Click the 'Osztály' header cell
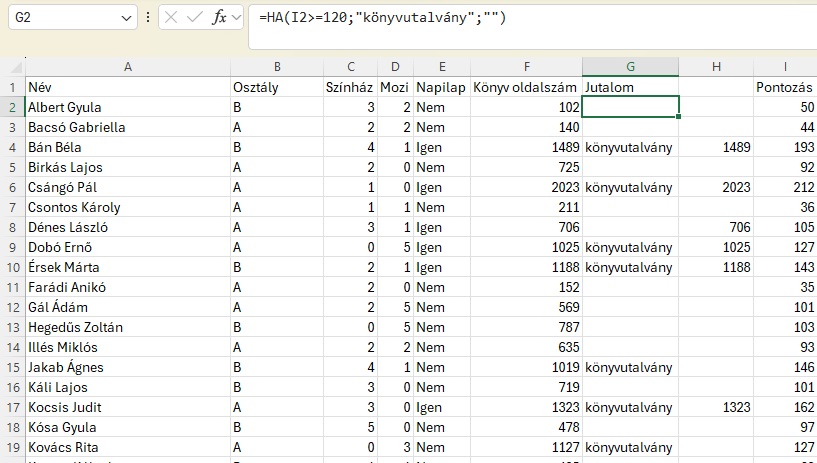Image resolution: width=817 pixels, height=463 pixels. pos(277,87)
